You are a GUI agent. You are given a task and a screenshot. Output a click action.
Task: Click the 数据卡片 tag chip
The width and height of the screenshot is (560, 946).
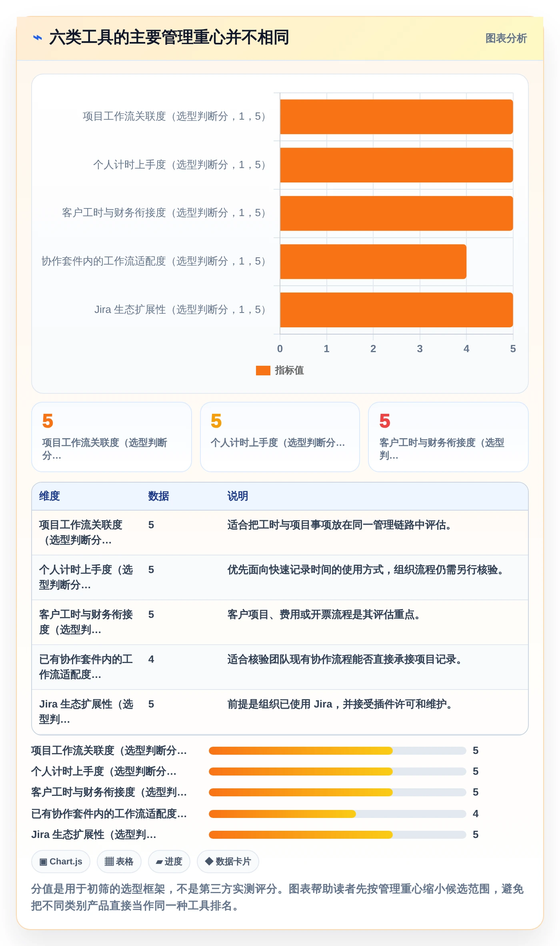click(x=228, y=862)
